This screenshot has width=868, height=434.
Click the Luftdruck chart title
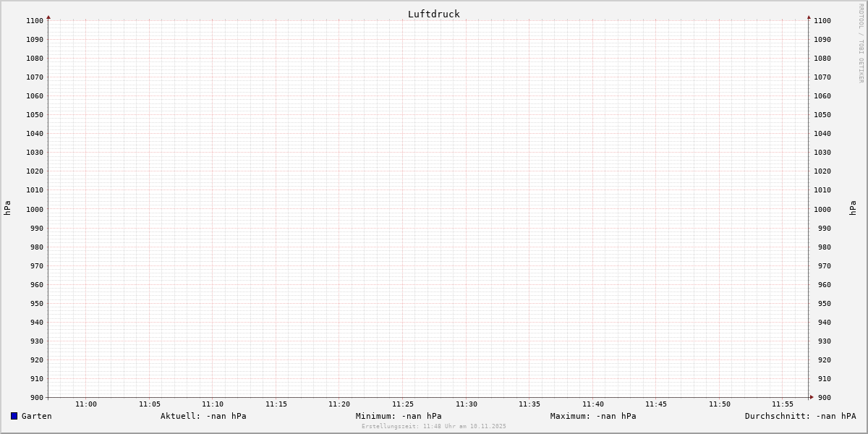tap(433, 14)
